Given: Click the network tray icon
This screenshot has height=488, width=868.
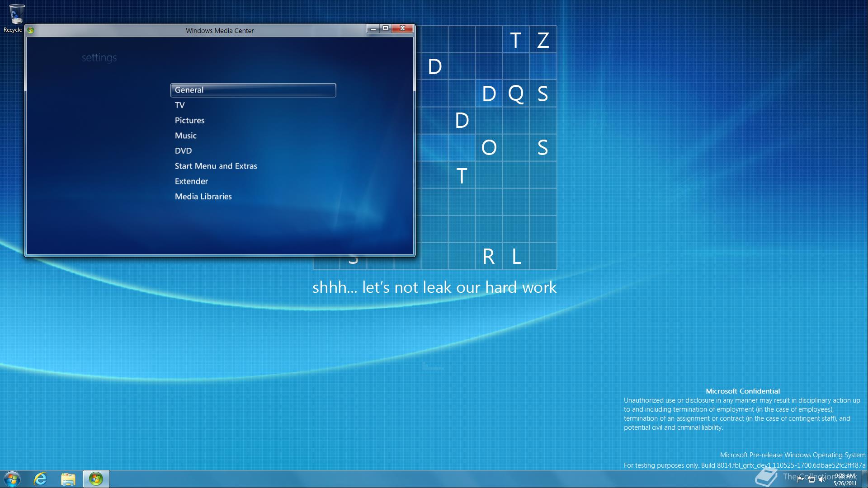Looking at the screenshot, I should coord(811,479).
